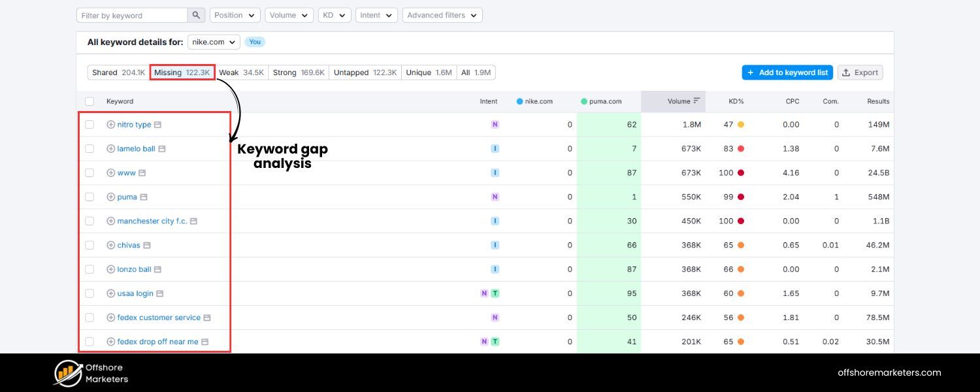Click inside the Filter by keyword field
The width and height of the screenshot is (980, 392).
pyautogui.click(x=134, y=14)
